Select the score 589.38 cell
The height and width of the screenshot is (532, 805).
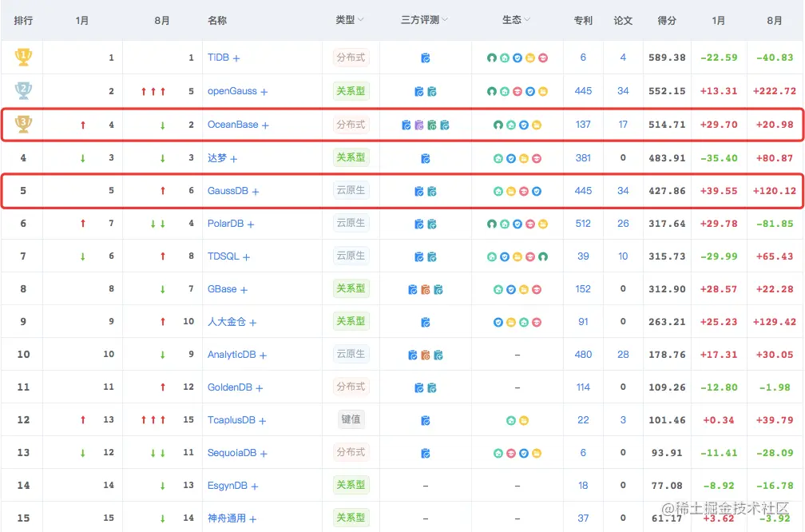coord(667,58)
